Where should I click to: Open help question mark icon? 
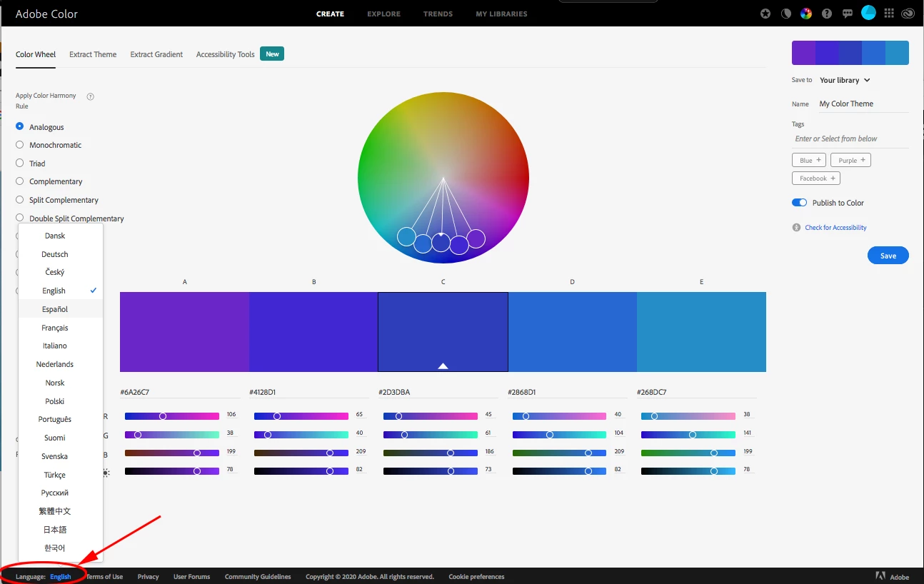[827, 14]
